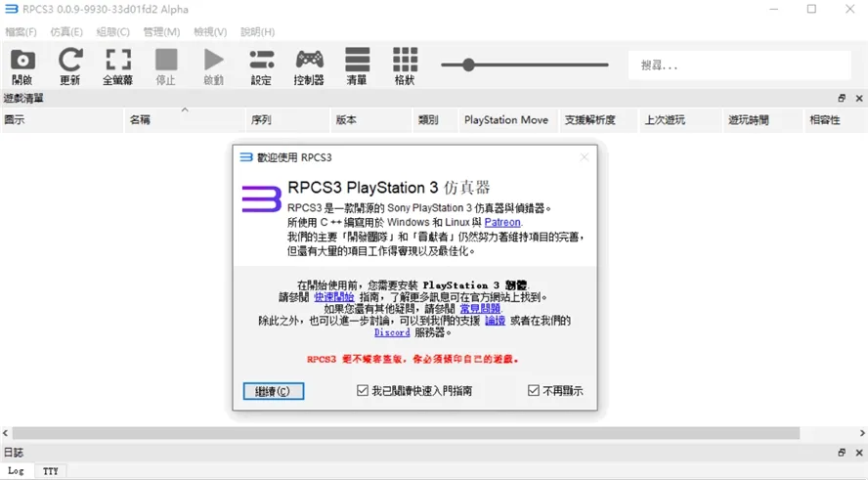The image size is (868, 480).
Task: Click the 繼續(C) continue button
Action: pyautogui.click(x=274, y=391)
